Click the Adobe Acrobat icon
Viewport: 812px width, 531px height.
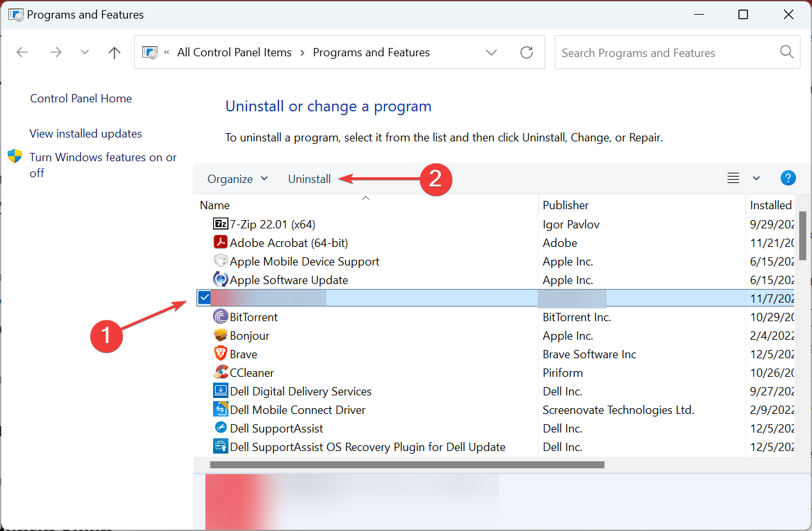pos(220,242)
